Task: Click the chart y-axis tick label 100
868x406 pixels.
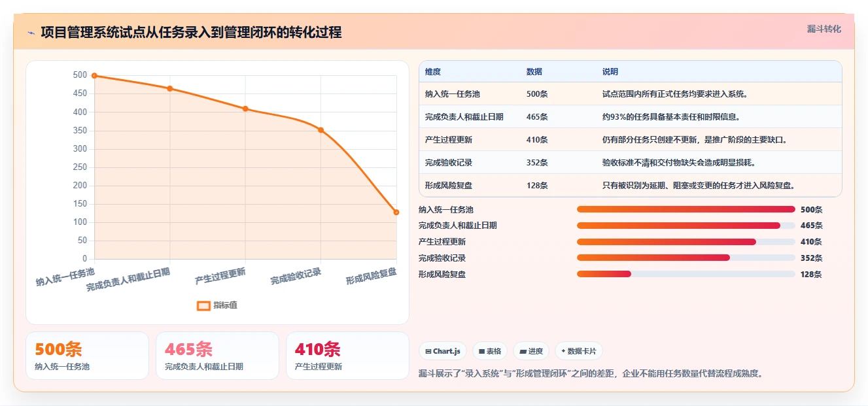Action: (x=80, y=222)
